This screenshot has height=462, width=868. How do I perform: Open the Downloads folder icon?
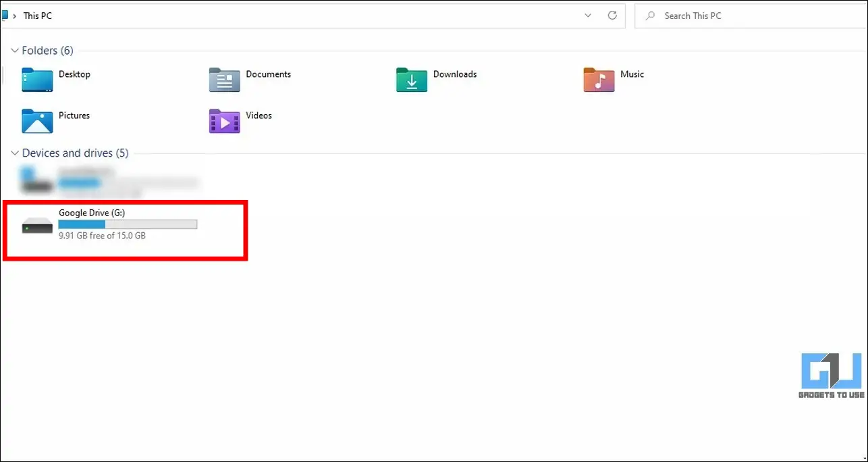click(x=412, y=80)
